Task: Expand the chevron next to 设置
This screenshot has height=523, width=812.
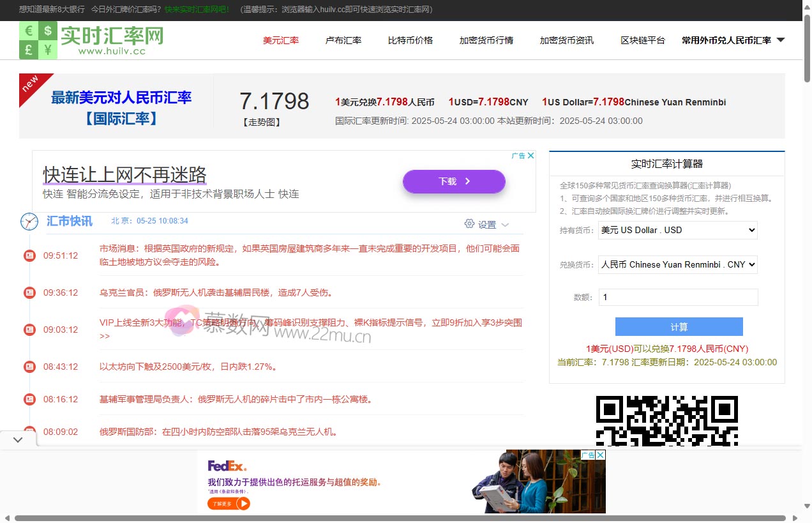Action: pos(505,225)
